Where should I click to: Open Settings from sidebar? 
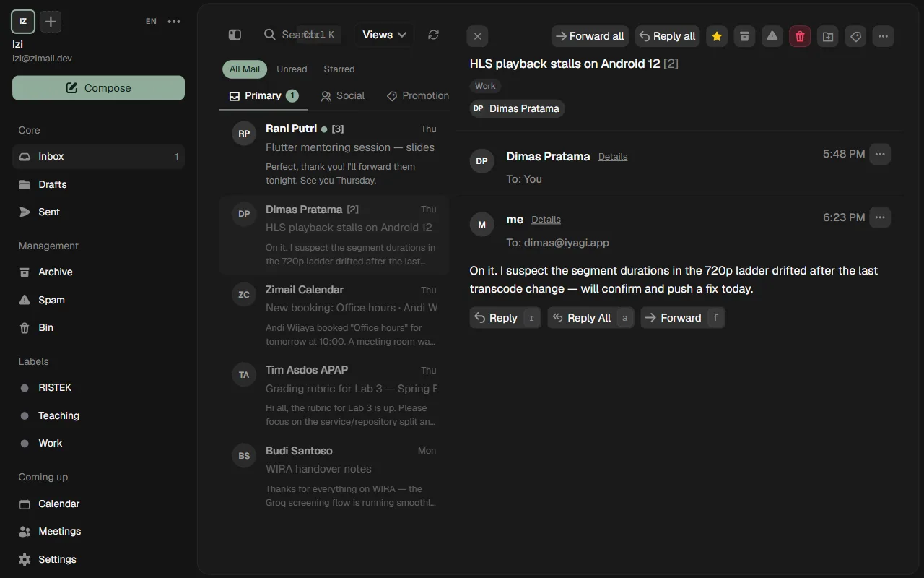tap(98, 559)
